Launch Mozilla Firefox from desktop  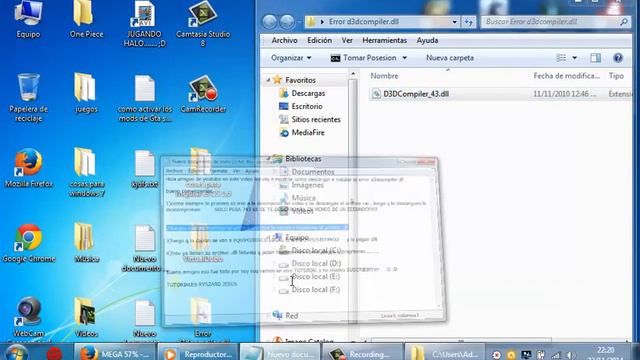click(29, 168)
